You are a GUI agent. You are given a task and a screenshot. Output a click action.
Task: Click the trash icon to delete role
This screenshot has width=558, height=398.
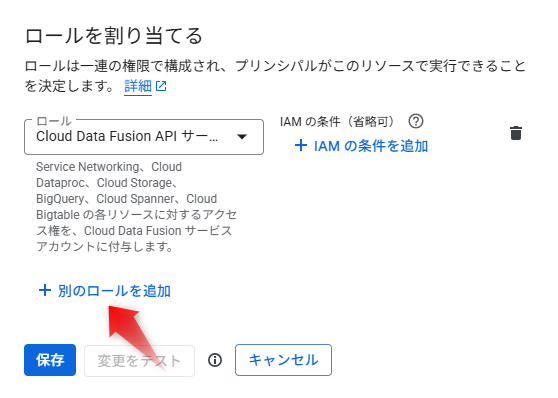(x=516, y=133)
